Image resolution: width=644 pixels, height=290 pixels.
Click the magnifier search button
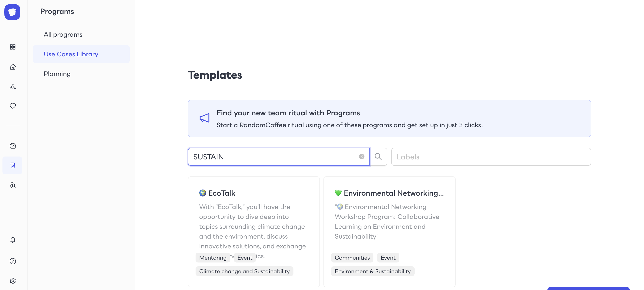tap(378, 157)
